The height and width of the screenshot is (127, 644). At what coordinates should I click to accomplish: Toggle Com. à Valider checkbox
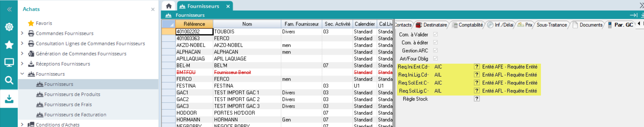[x=436, y=34]
